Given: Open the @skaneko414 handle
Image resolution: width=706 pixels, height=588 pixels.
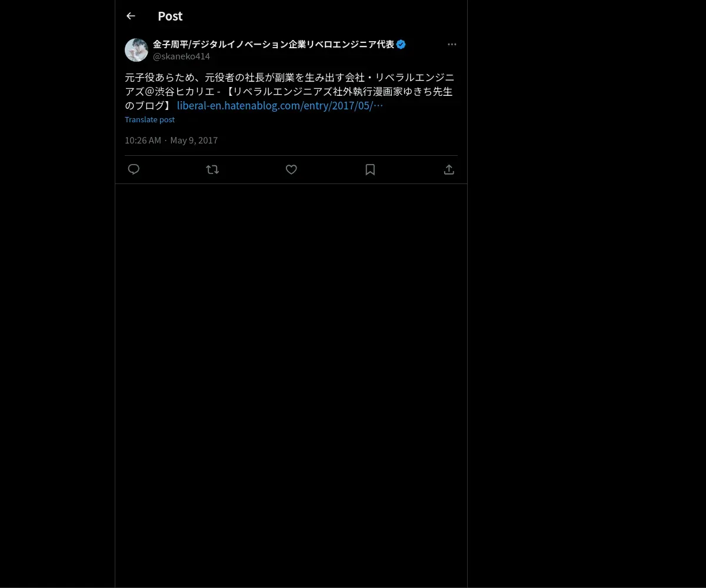Looking at the screenshot, I should [x=181, y=56].
